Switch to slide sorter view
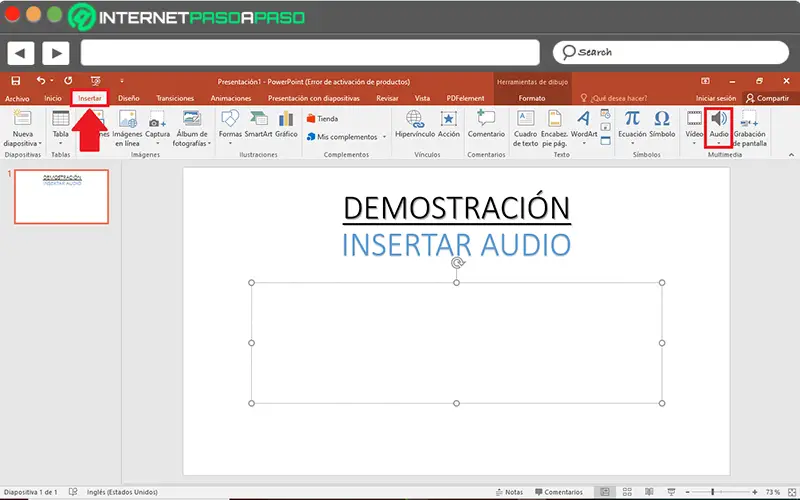Viewport: 800px width, 500px height. 627,492
